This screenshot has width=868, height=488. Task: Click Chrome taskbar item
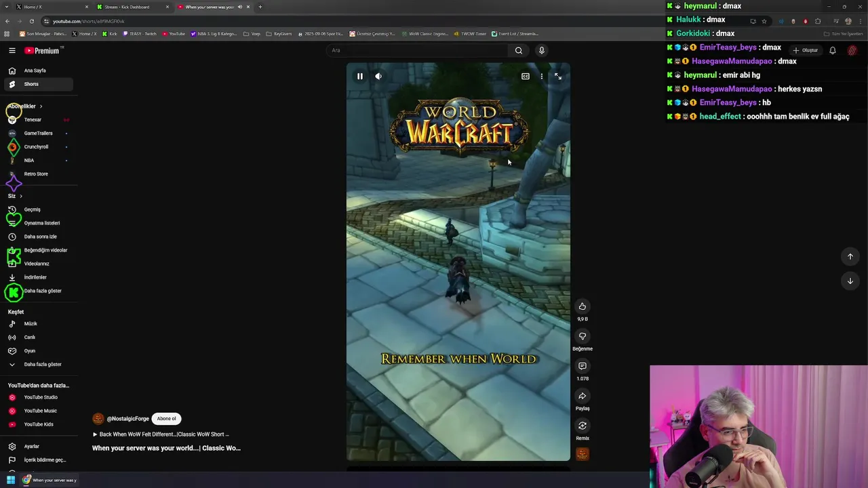tap(50, 480)
